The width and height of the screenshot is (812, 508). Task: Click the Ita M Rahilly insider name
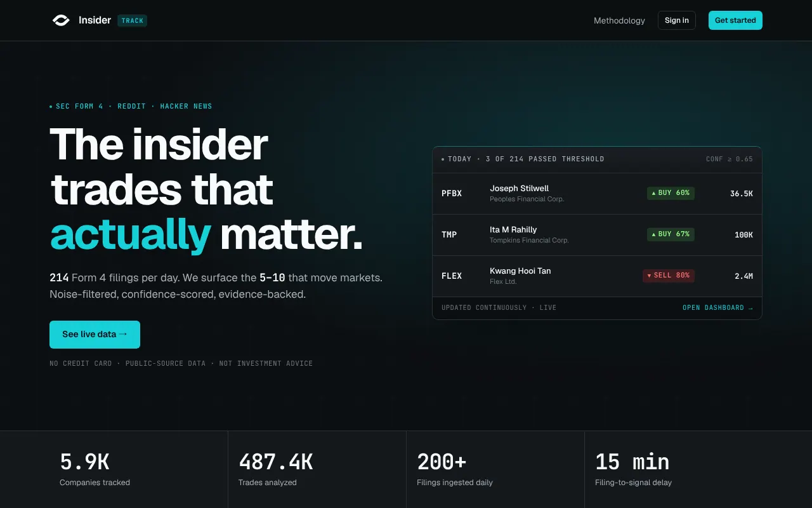point(513,230)
